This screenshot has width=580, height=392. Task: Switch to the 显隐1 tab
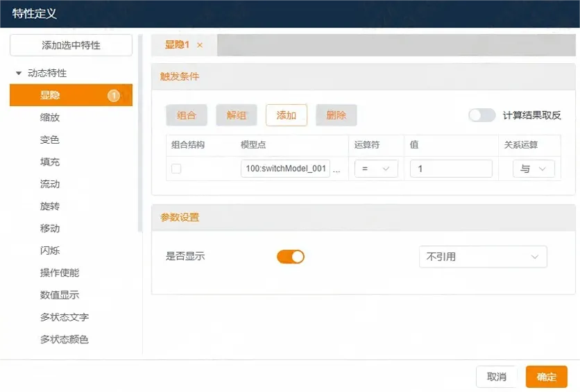click(176, 45)
